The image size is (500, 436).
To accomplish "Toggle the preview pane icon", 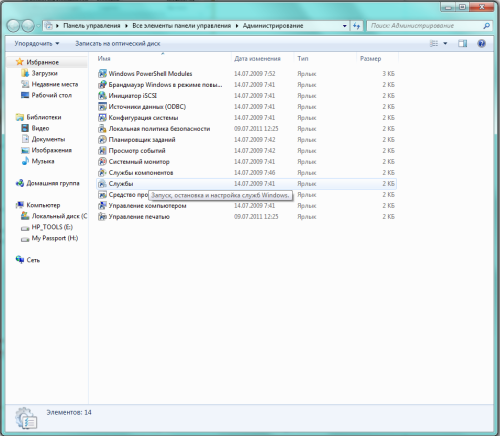I will click(x=463, y=43).
